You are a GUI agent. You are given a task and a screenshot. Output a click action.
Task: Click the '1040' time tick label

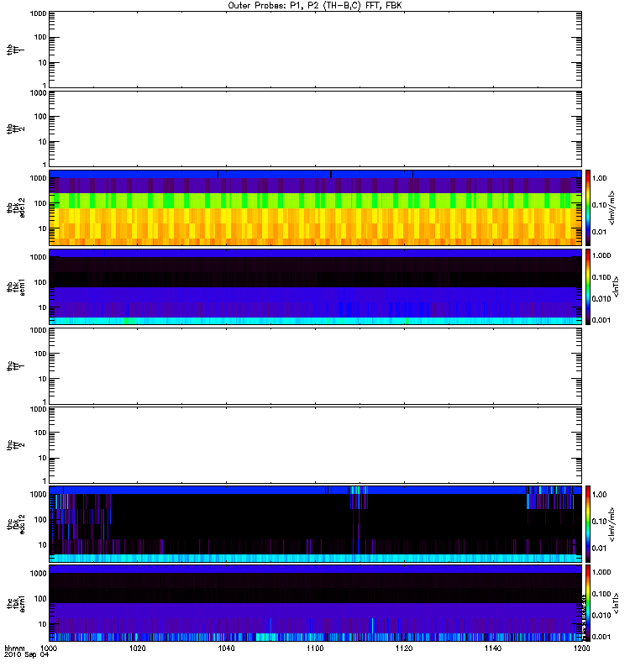pos(226,648)
